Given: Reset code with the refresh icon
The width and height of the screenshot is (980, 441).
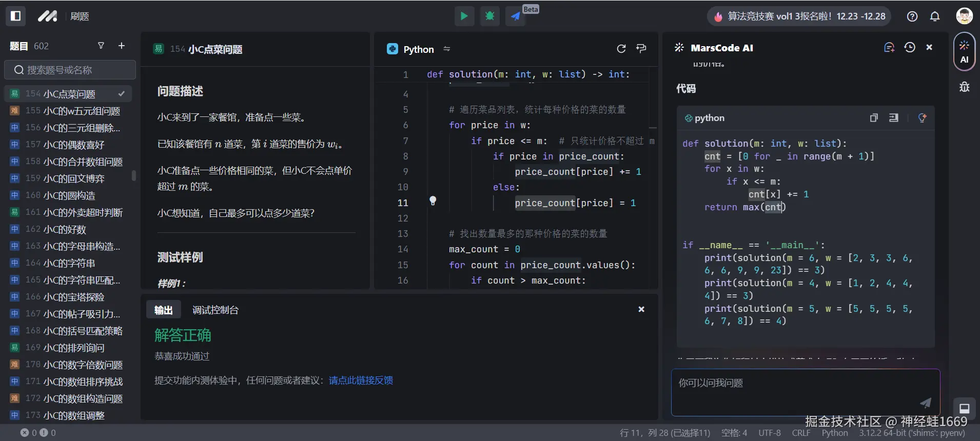Looking at the screenshot, I should 621,49.
